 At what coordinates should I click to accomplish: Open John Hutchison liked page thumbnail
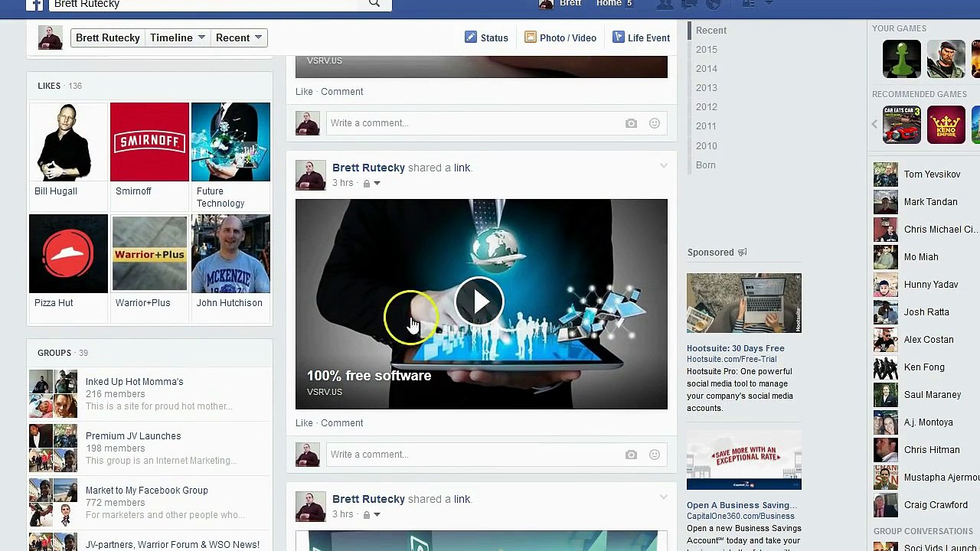[x=230, y=253]
